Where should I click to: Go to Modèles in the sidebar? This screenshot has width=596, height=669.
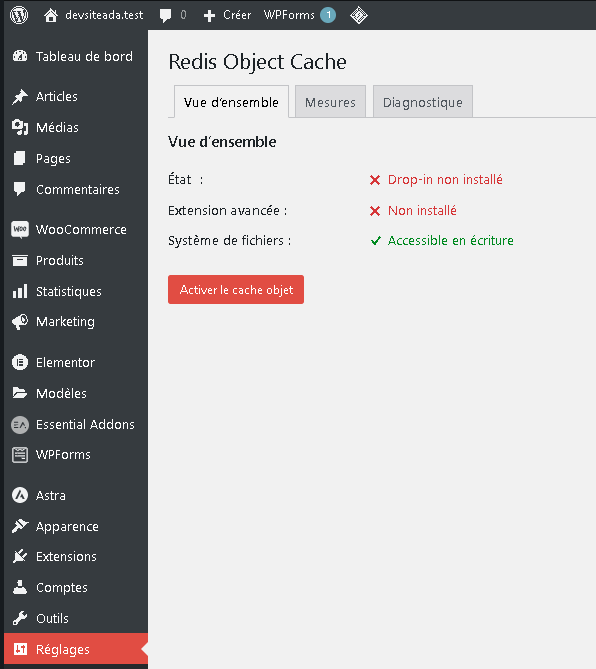pos(61,393)
